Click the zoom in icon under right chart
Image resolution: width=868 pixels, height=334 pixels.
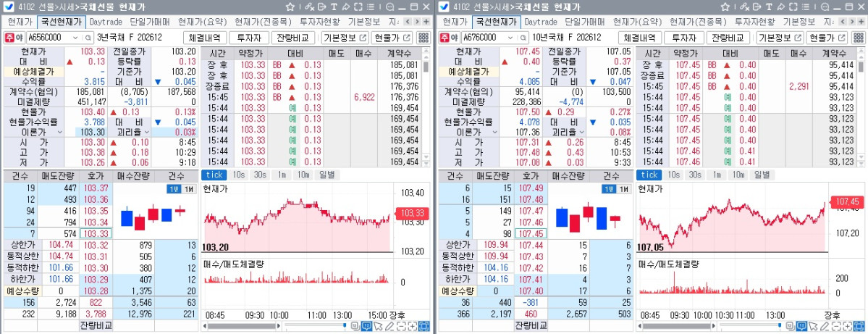(x=847, y=326)
